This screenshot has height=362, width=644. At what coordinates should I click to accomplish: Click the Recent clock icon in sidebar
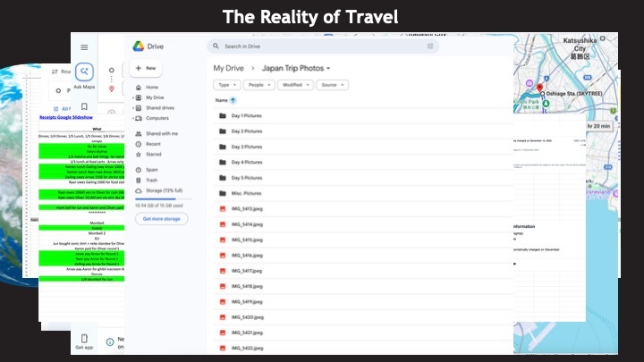click(139, 144)
